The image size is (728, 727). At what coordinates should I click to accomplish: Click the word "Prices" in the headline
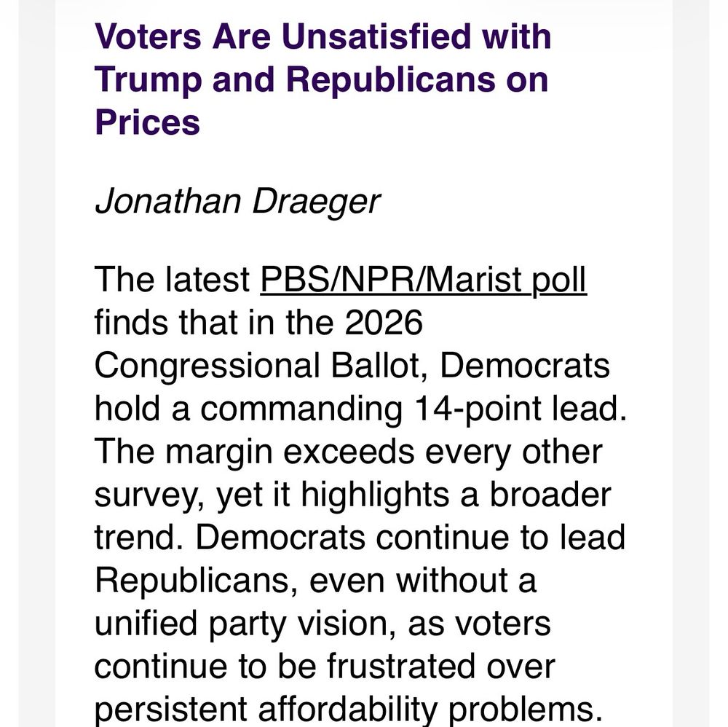(x=147, y=122)
